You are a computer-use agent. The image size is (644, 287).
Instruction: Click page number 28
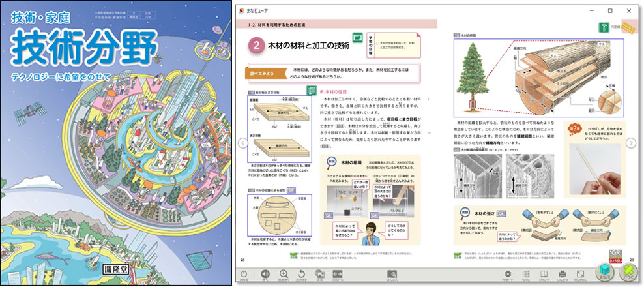[x=242, y=260]
